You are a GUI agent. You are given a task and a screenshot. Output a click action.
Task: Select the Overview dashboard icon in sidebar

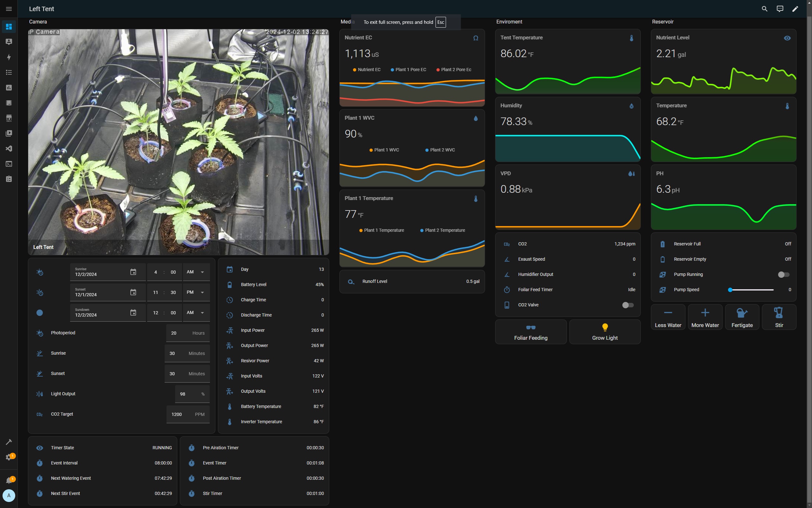click(9, 27)
